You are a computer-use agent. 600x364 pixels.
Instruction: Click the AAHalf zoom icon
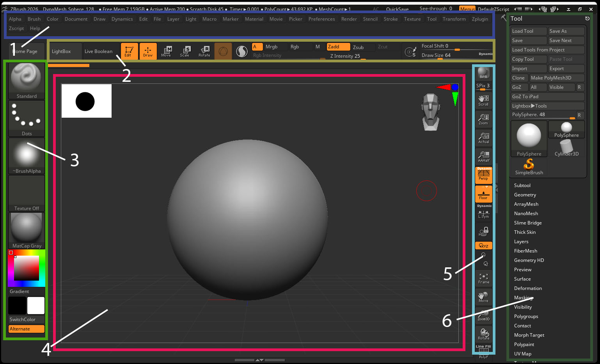coord(483,157)
